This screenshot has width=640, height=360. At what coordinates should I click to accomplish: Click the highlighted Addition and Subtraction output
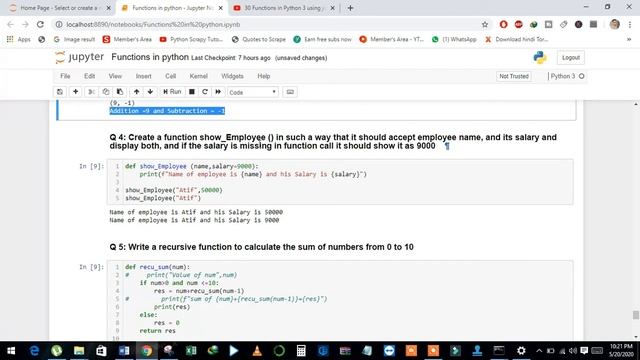(167, 111)
